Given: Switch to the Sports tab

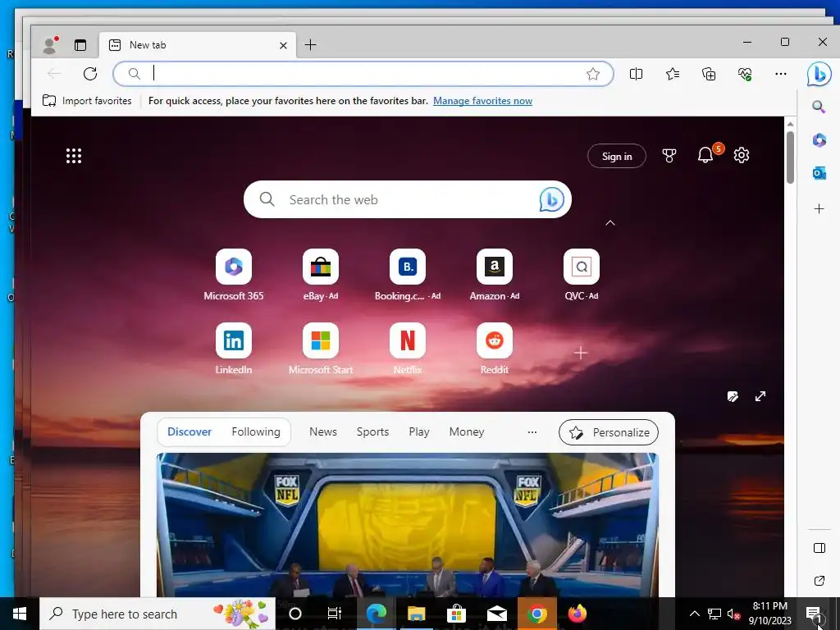Looking at the screenshot, I should (x=373, y=431).
